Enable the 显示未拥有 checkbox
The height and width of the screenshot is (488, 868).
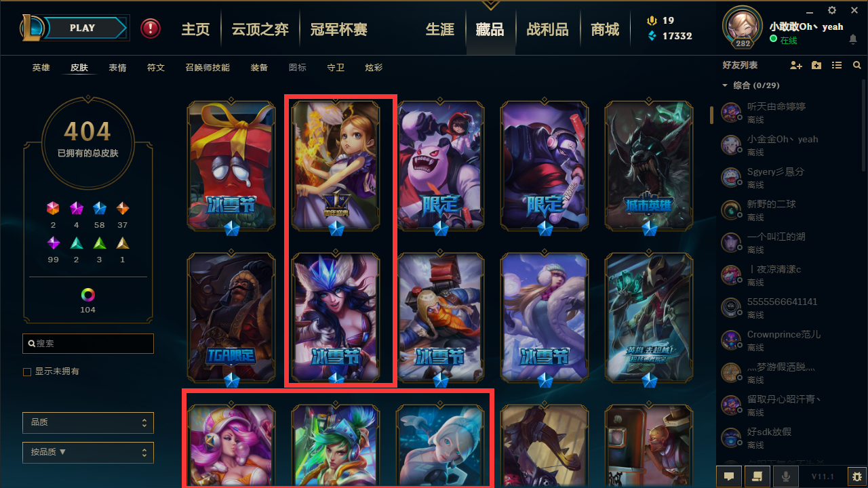(x=27, y=372)
